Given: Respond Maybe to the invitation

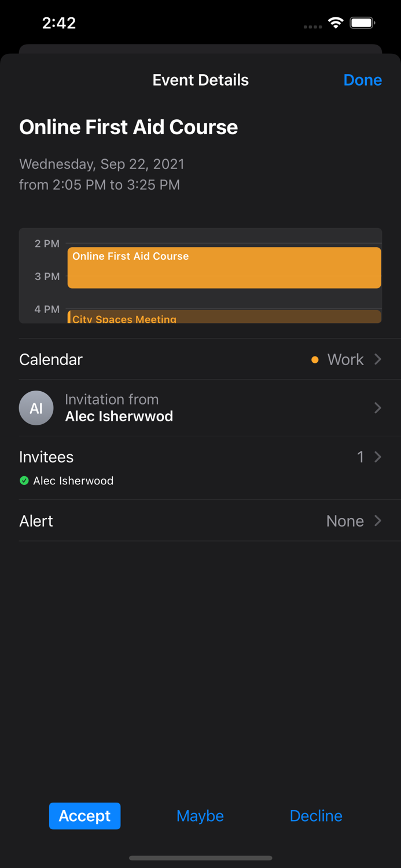Looking at the screenshot, I should 200,816.
